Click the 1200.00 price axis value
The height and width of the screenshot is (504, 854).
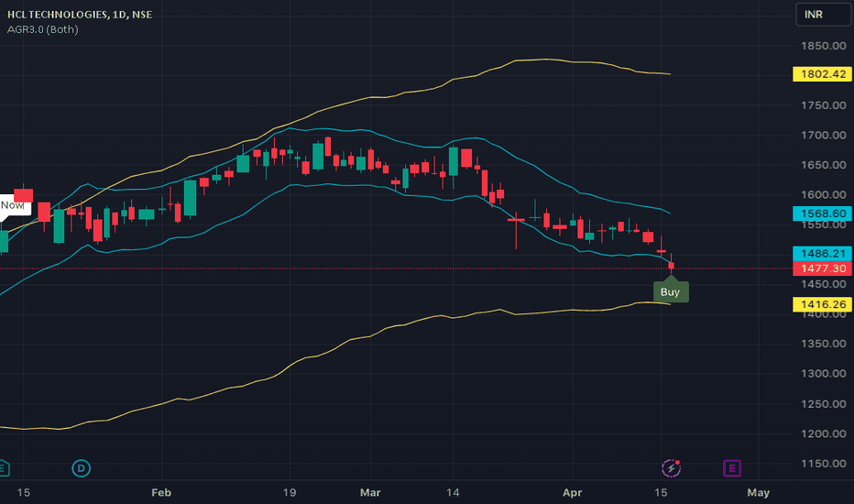[824, 433]
